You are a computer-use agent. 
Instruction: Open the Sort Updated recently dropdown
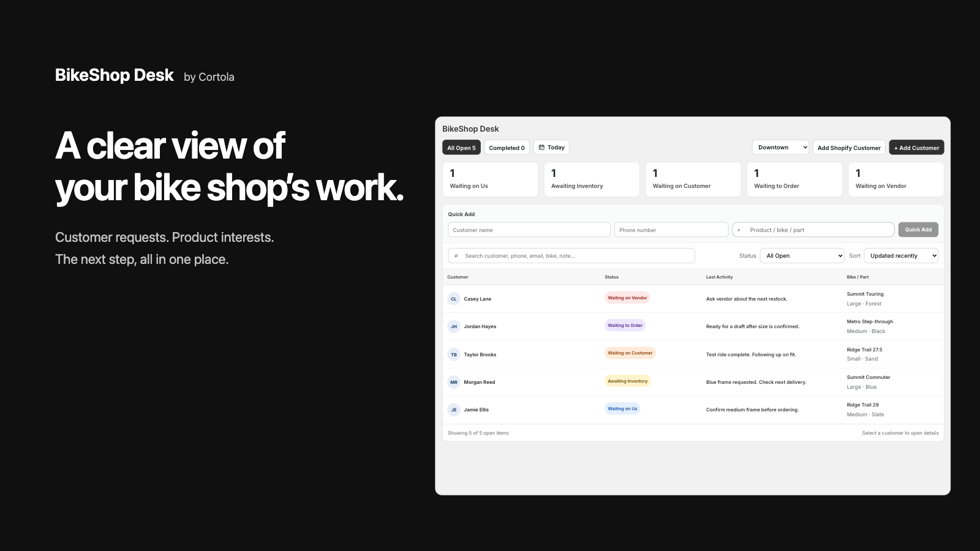901,256
